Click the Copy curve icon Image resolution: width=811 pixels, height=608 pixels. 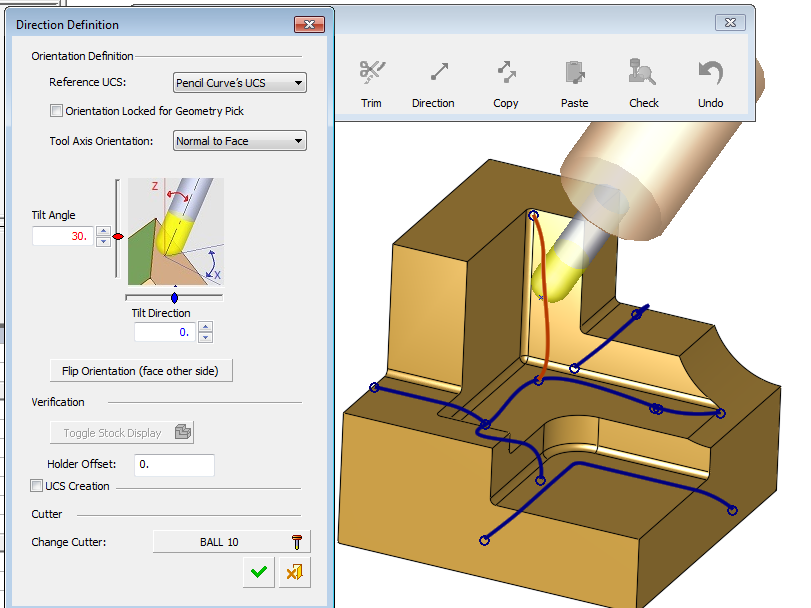(506, 74)
